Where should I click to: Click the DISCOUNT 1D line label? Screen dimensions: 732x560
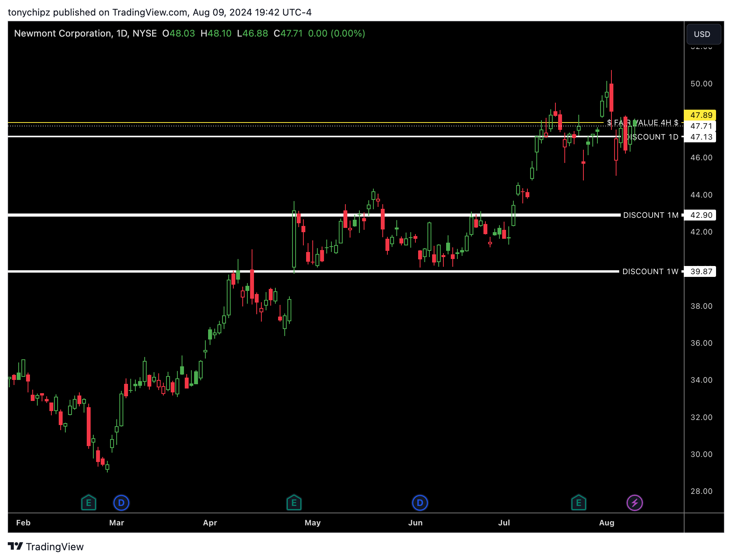[651, 137]
